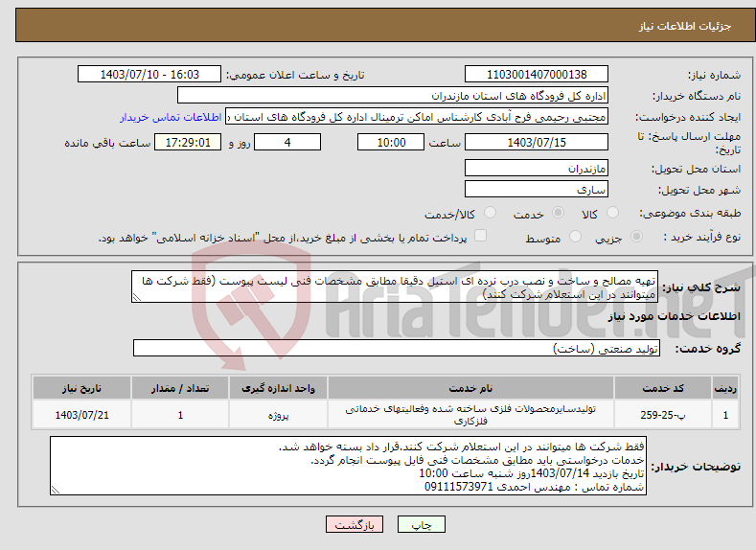Click the service name cell تولیدسایرمحصولات فلزی
The height and width of the screenshot is (550, 756).
(470, 415)
